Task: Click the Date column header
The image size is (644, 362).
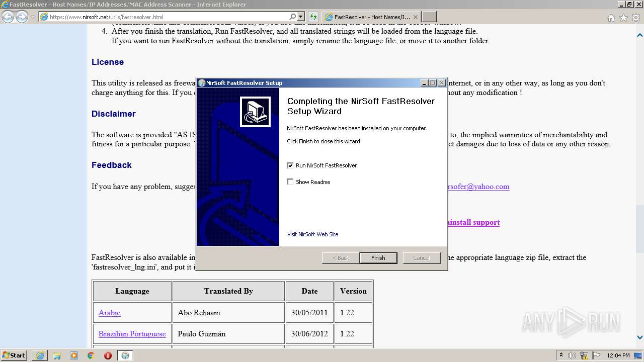Action: click(309, 291)
